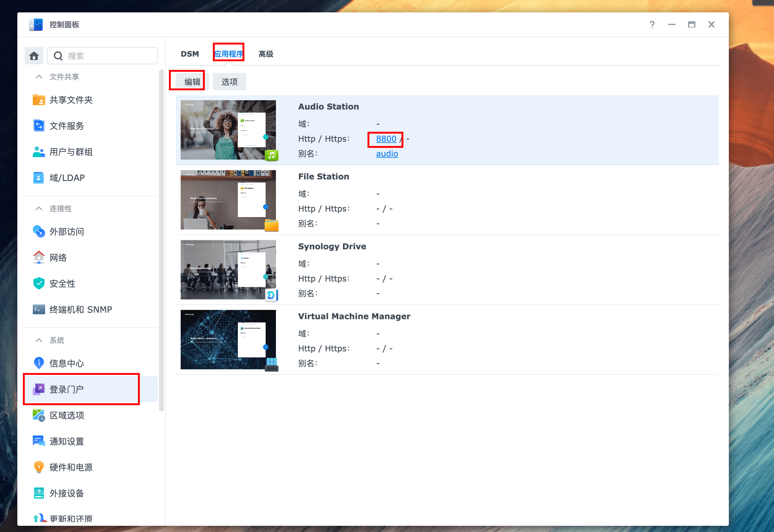
Task: Open the 8800 port link
Action: [386, 139]
